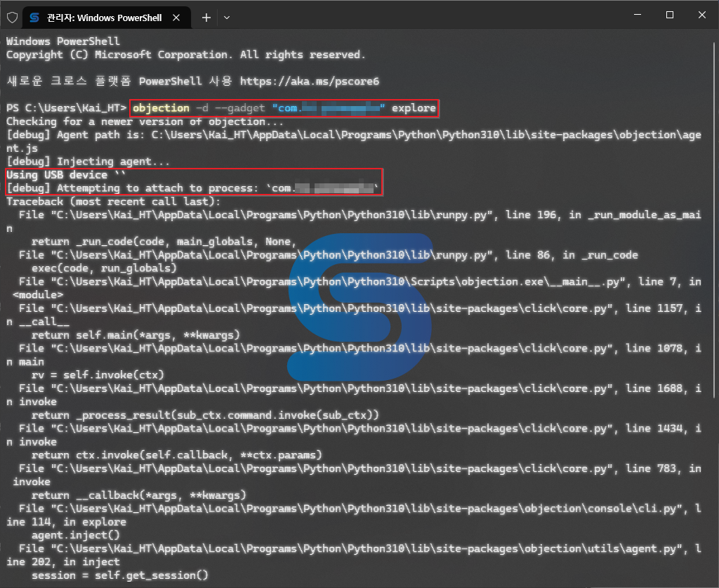Click the 'return self.main(*args, **kwargs)' line
This screenshot has height=588, width=719.
136,335
